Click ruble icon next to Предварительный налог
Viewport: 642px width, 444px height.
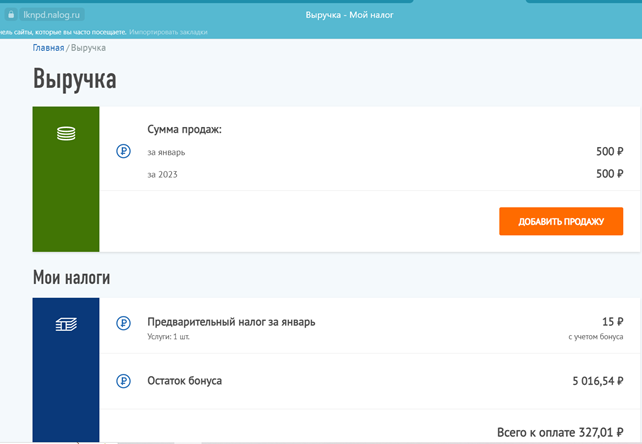click(x=123, y=323)
